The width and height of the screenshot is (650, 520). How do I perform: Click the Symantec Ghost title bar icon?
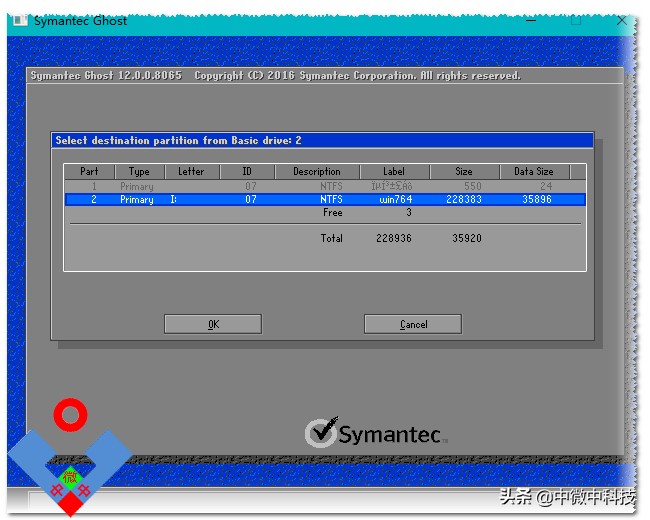(20, 21)
